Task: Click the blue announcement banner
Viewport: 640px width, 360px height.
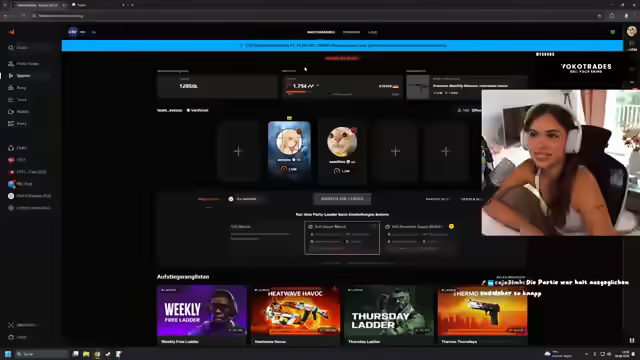Action: pos(342,45)
